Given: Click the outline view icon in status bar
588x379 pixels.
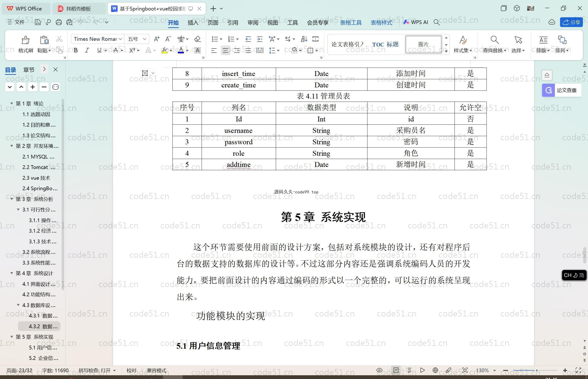Looking at the screenshot, I should tap(409, 370).
